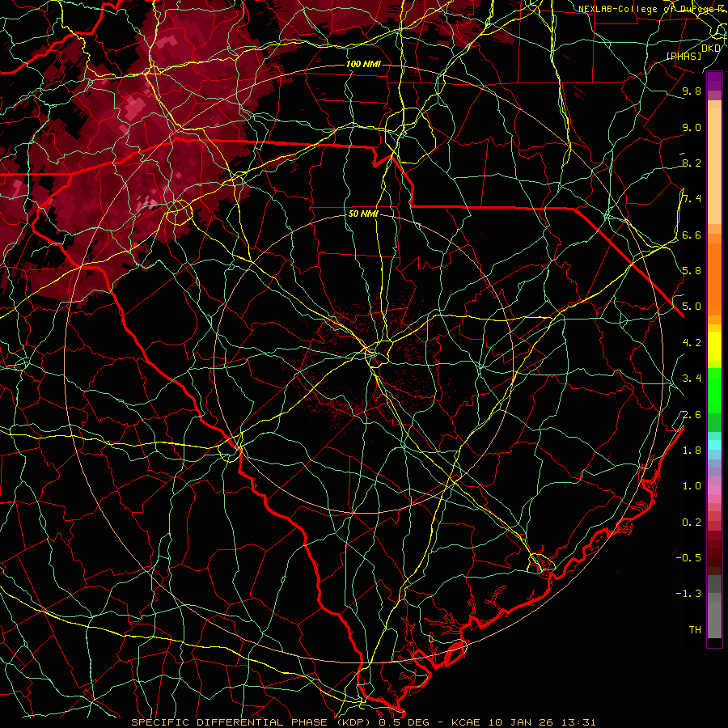Image resolution: width=728 pixels, height=728 pixels.
Task: Select the -1.3 legend value
Action: 688,594
